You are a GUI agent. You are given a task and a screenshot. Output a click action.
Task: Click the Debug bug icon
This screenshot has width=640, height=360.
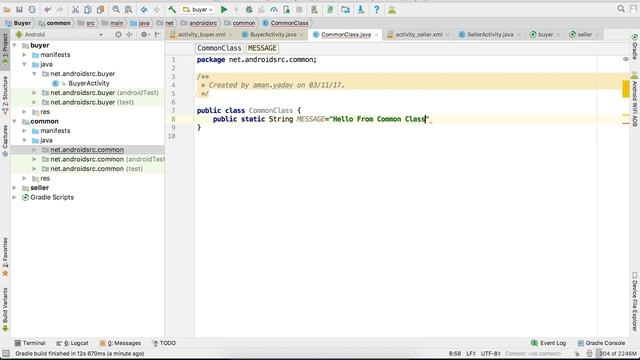click(x=249, y=9)
